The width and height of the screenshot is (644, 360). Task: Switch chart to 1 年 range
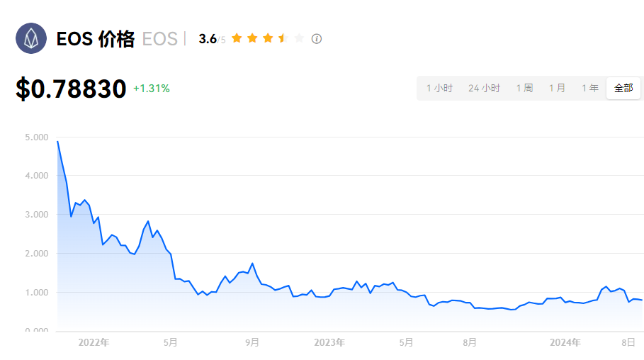pyautogui.click(x=589, y=89)
